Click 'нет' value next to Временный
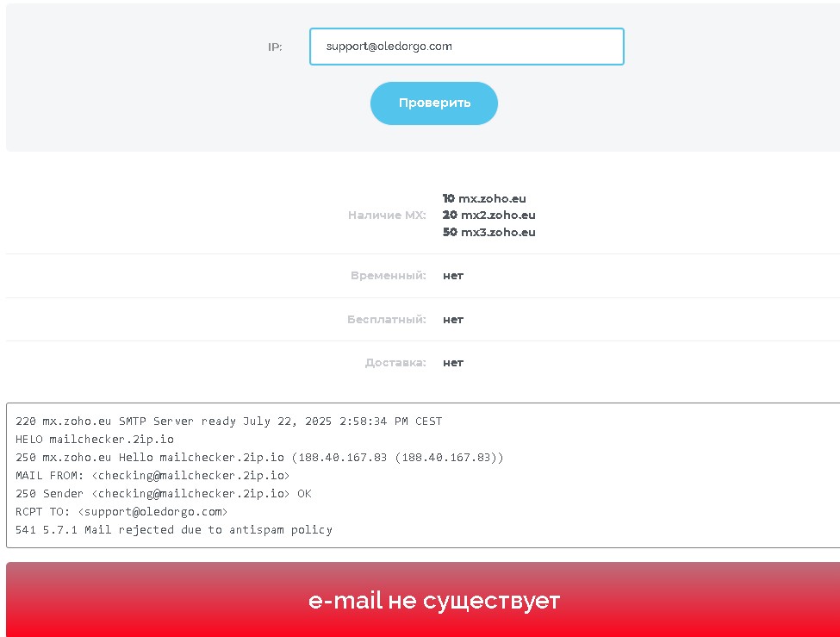Screen dimensions: 840x637 point(453,276)
